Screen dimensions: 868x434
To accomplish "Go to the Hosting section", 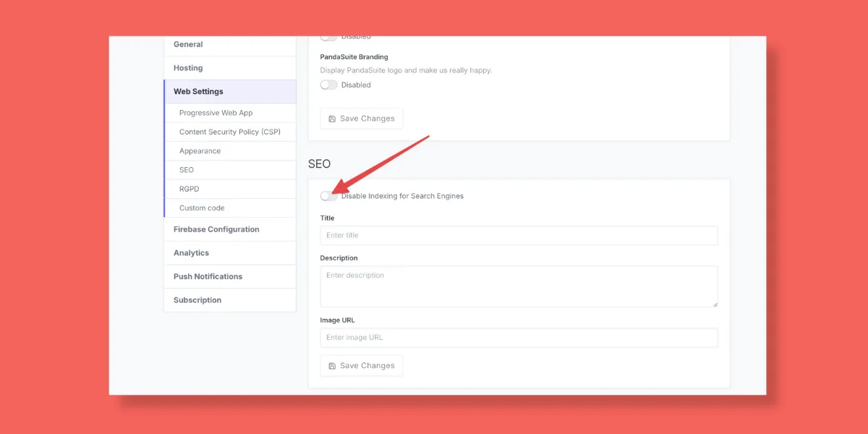I will pos(188,68).
